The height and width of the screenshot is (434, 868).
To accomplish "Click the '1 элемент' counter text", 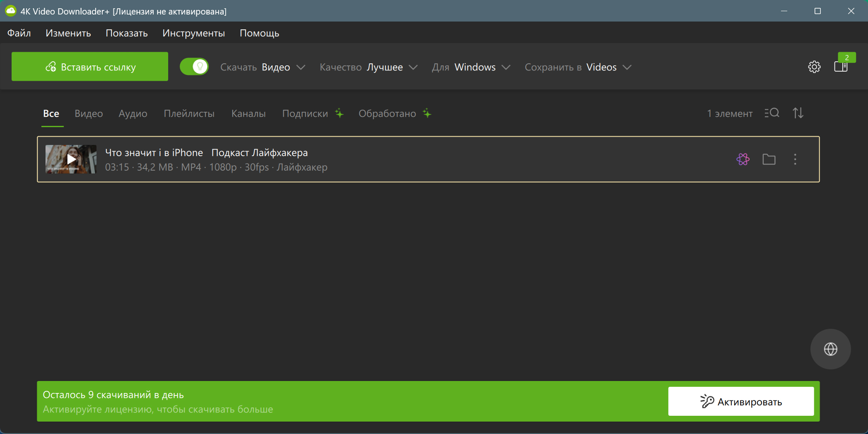I will coord(730,113).
